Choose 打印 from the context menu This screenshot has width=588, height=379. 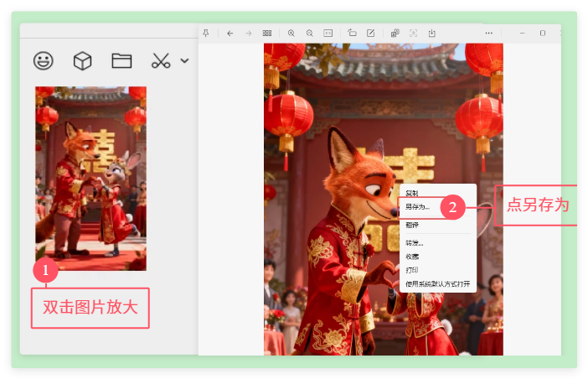(x=412, y=270)
